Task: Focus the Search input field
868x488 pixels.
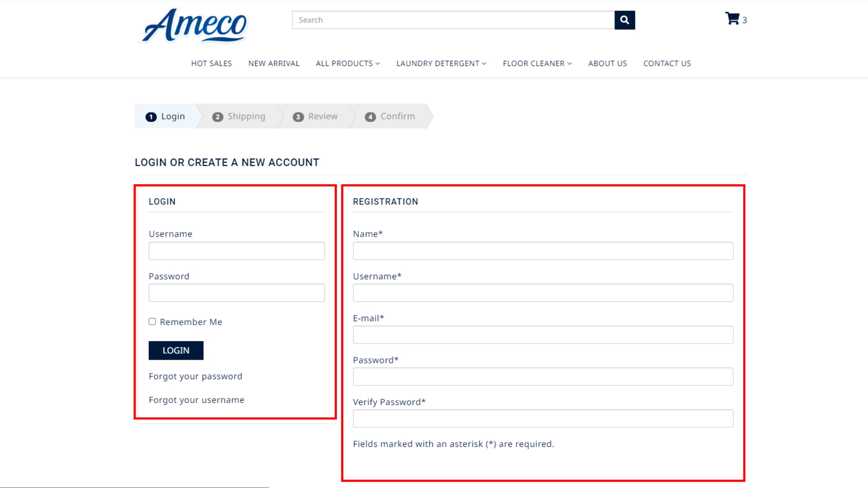Action: click(453, 20)
